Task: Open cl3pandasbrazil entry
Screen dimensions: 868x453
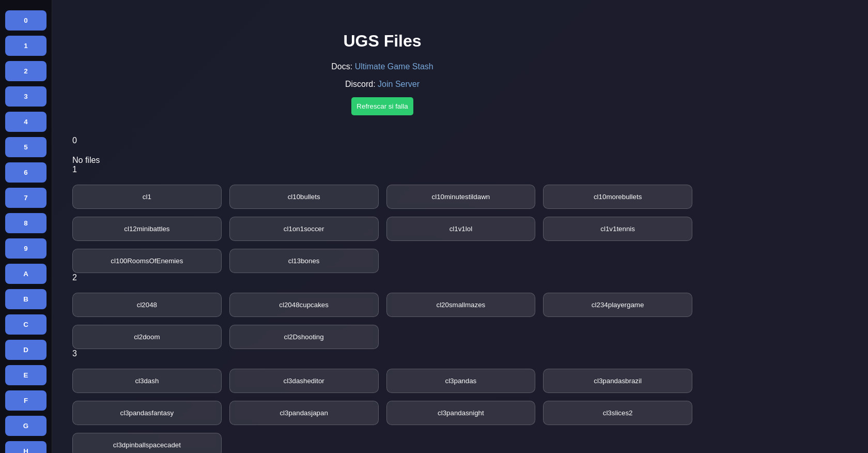Action: pyautogui.click(x=617, y=381)
